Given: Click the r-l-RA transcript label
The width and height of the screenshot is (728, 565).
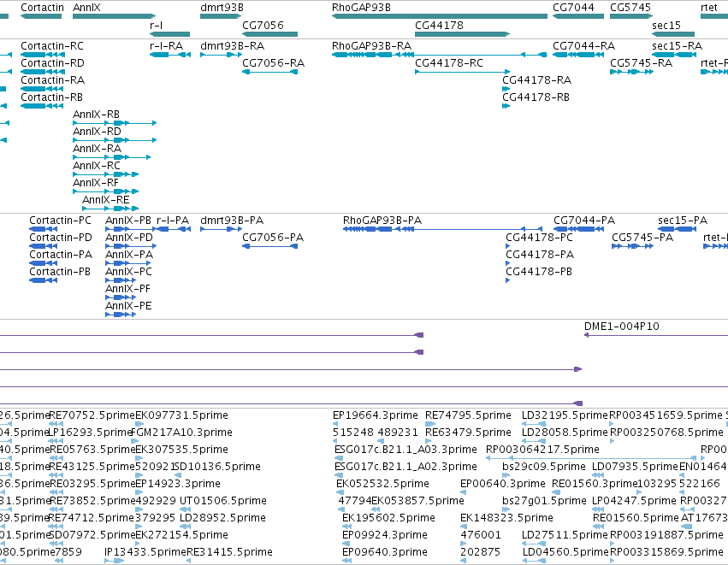Looking at the screenshot, I should coord(166,46).
